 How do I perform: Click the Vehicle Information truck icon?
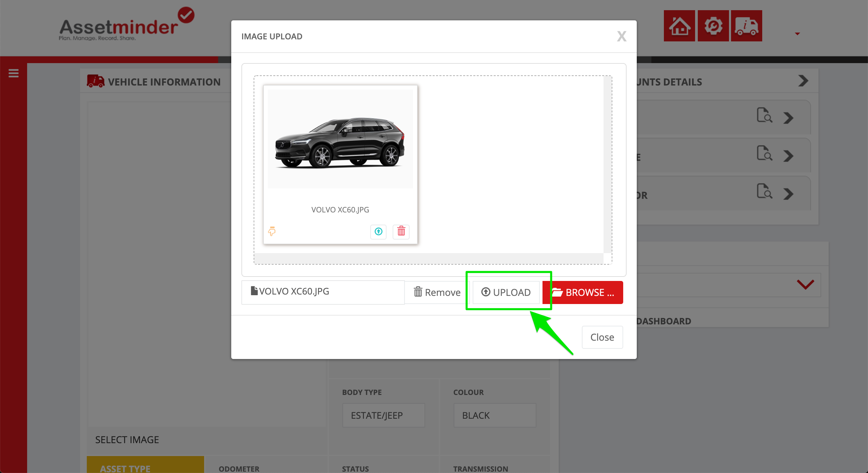tap(96, 81)
